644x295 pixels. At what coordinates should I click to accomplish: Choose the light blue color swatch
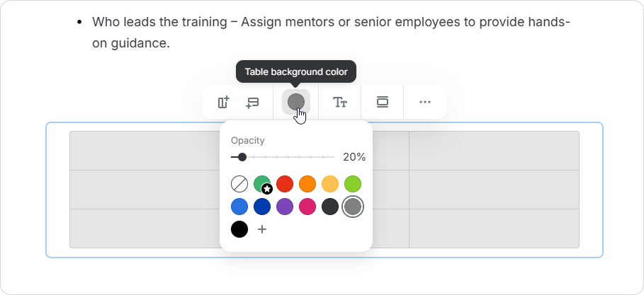(x=239, y=207)
